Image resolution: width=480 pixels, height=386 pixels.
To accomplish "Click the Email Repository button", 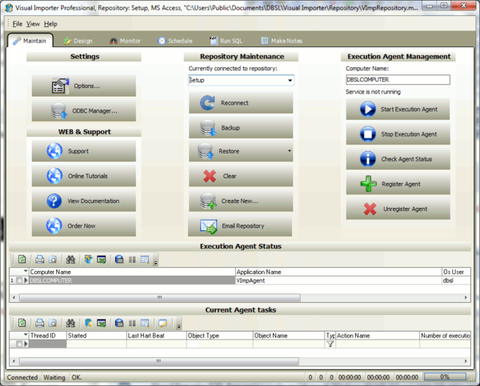I will 240,226.
